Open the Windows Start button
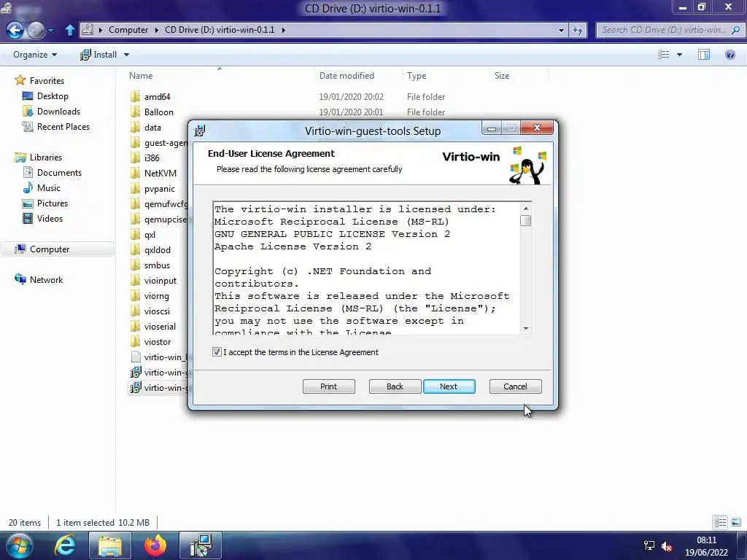This screenshot has height=560, width=747. pos(19,545)
